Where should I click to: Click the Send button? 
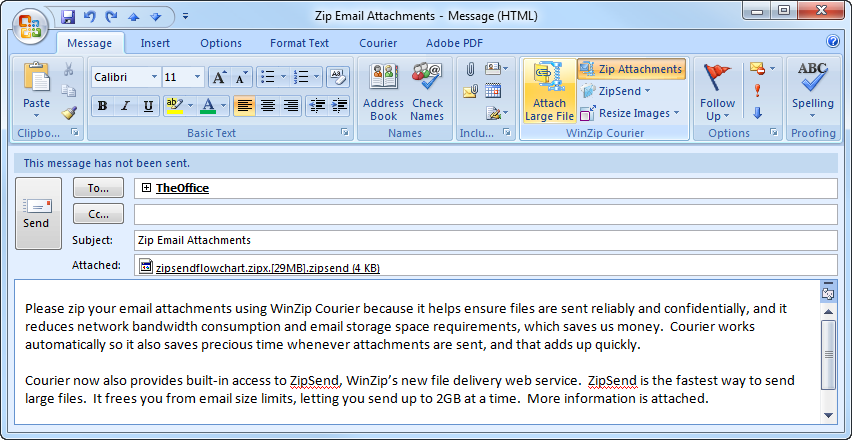pos(38,213)
